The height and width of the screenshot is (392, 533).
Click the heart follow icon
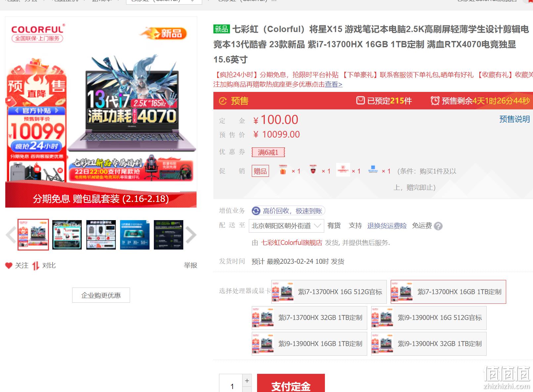pos(9,265)
